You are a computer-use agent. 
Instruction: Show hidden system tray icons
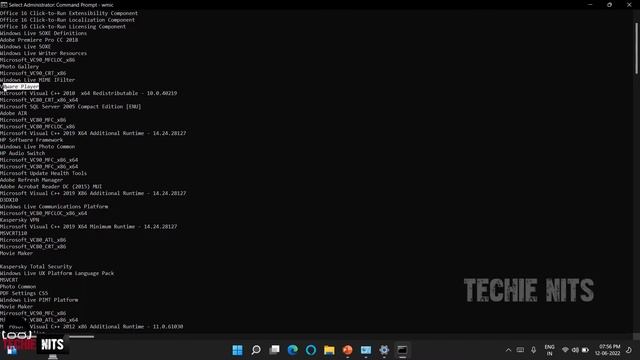(x=508, y=350)
